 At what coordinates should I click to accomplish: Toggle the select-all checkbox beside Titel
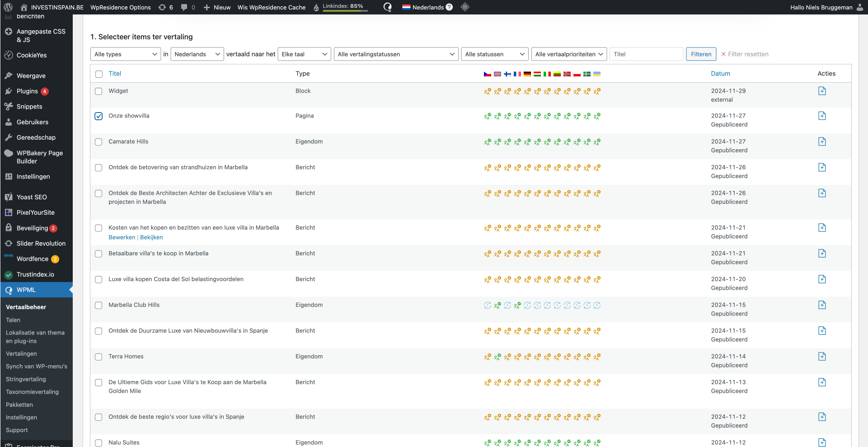[x=99, y=74]
